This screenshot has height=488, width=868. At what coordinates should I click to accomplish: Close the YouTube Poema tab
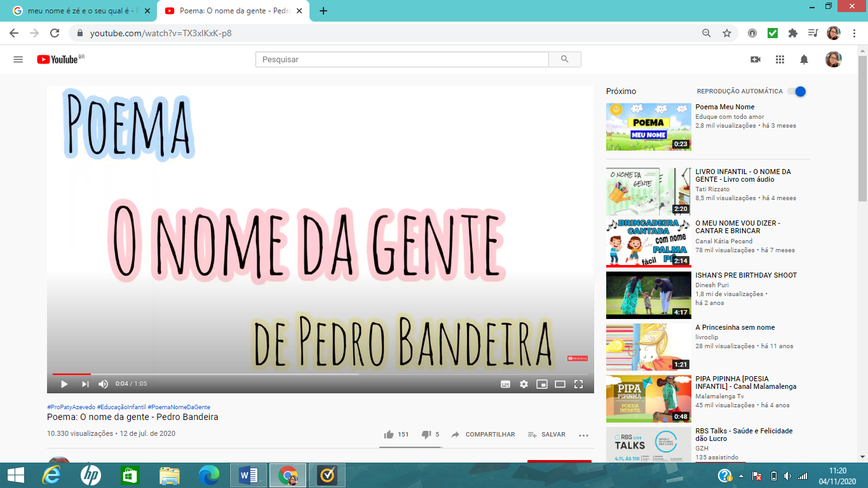[301, 11]
